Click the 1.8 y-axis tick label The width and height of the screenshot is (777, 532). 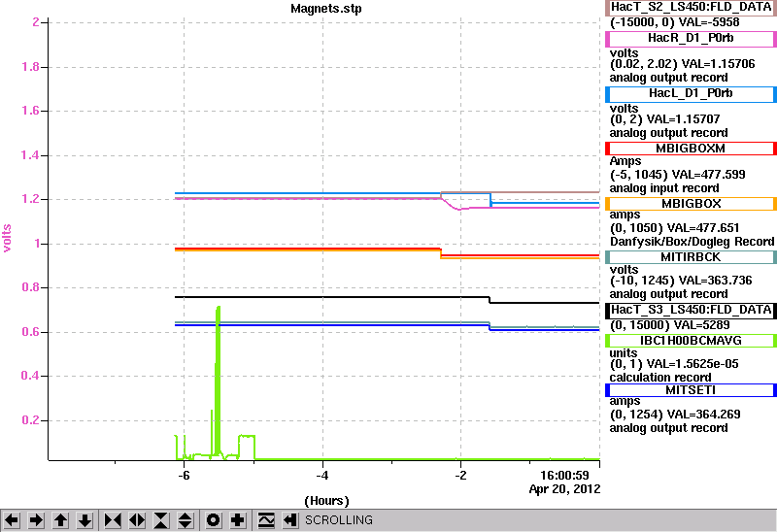pyautogui.click(x=31, y=67)
